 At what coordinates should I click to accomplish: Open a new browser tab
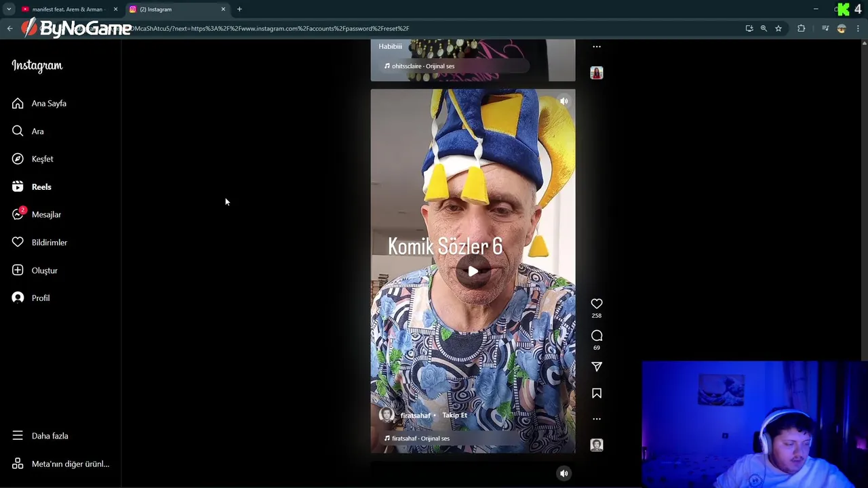tap(239, 9)
